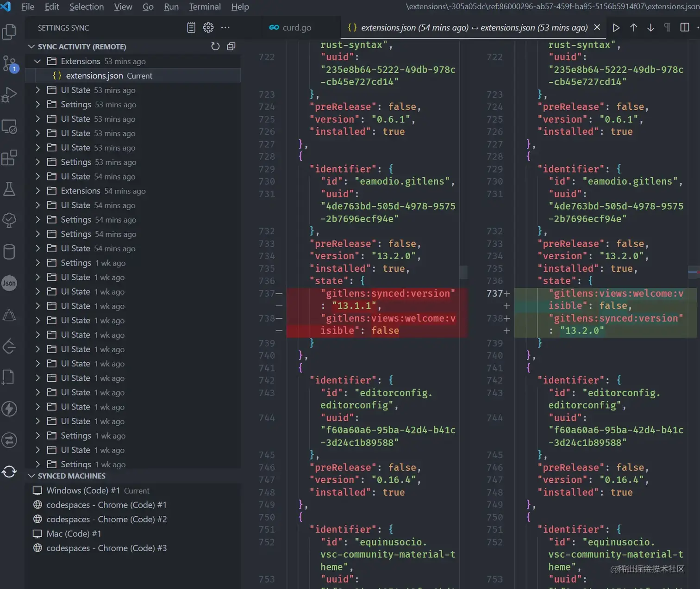Image resolution: width=700 pixels, height=589 pixels.
Task: Run the play button in the editor toolbar
Action: point(616,28)
